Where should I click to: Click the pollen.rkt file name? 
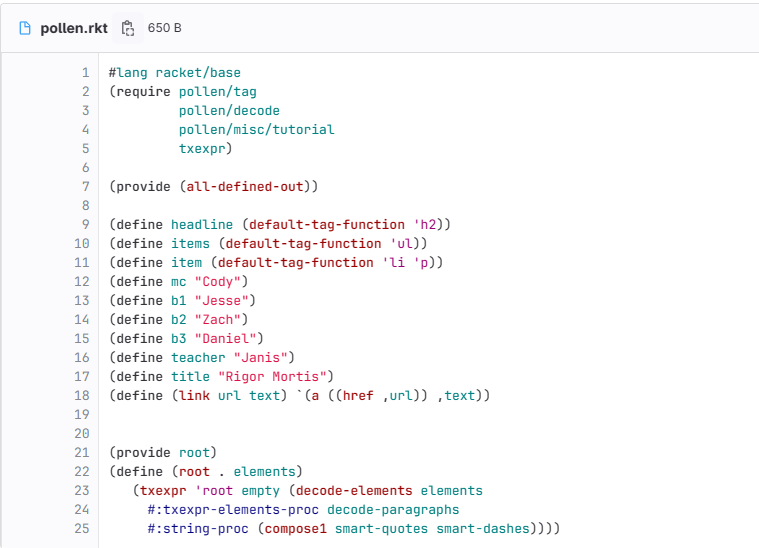pyautogui.click(x=74, y=28)
